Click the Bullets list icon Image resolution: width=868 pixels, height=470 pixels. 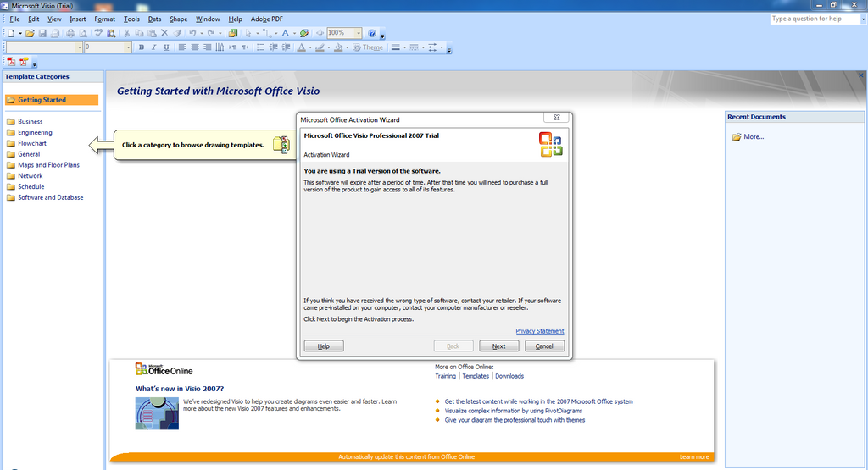click(x=261, y=47)
